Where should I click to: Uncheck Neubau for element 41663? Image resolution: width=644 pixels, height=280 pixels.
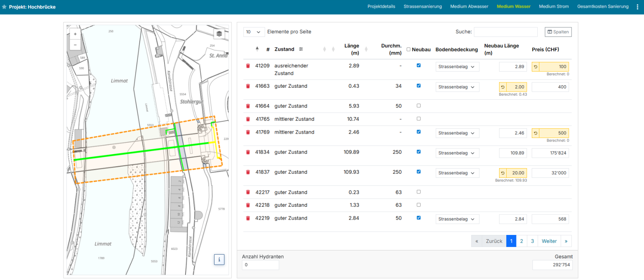pyautogui.click(x=419, y=86)
